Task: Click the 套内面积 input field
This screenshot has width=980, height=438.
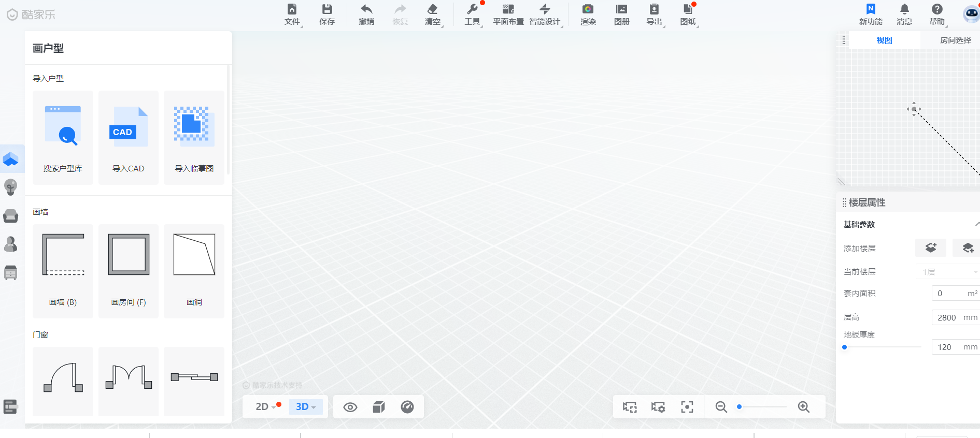Action: tap(956, 294)
